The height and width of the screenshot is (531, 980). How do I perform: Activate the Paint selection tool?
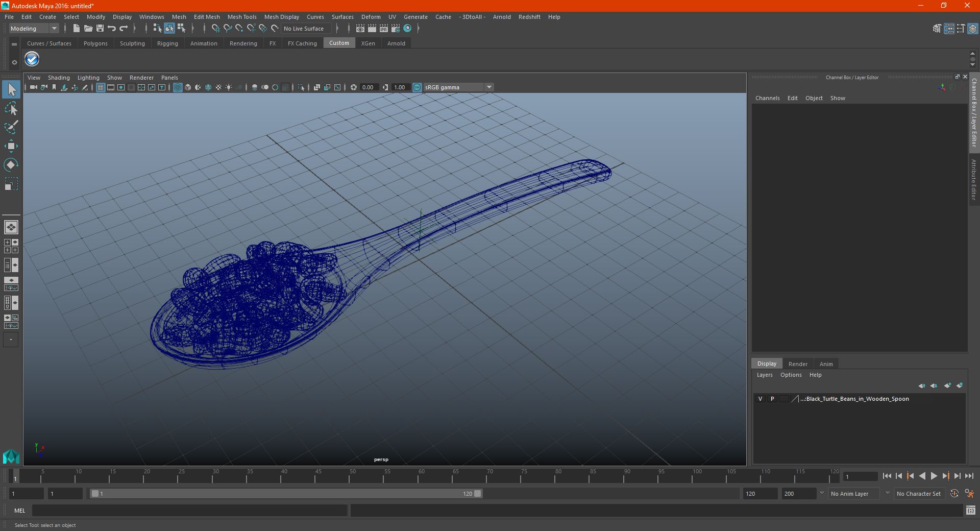(x=11, y=127)
